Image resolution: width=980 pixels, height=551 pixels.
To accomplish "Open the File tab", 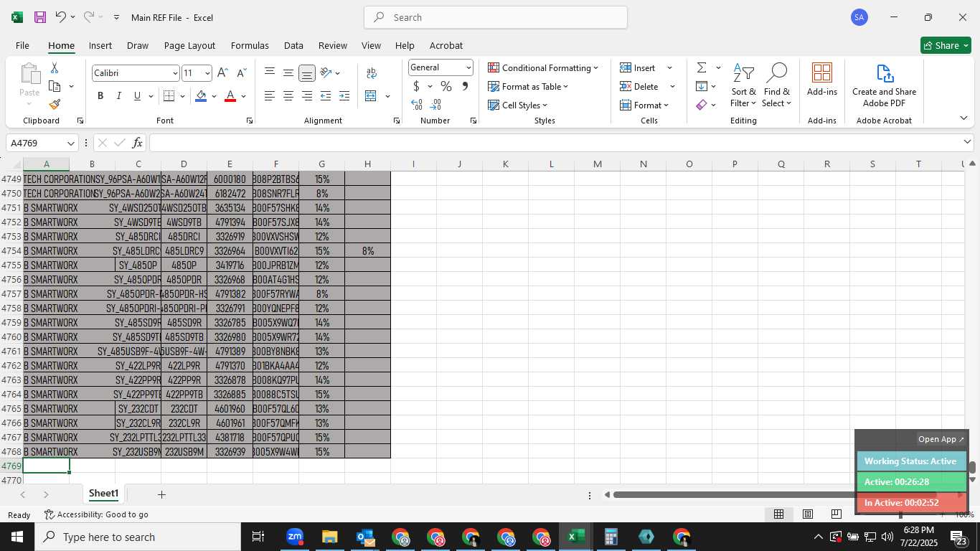I will [x=22, y=45].
